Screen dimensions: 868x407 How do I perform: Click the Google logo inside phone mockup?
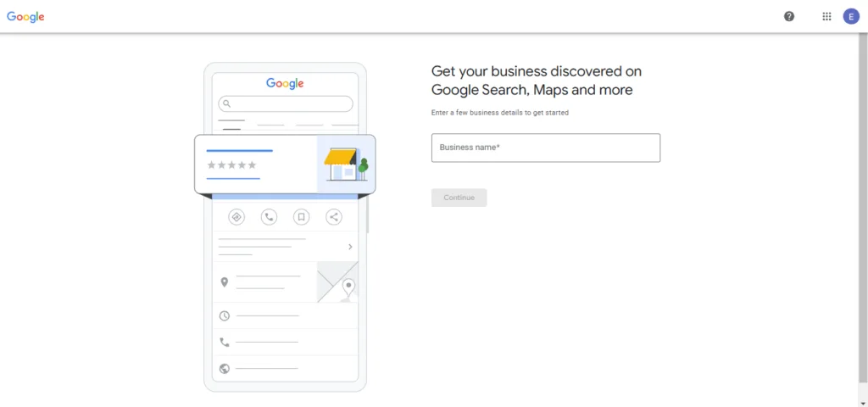coord(285,84)
